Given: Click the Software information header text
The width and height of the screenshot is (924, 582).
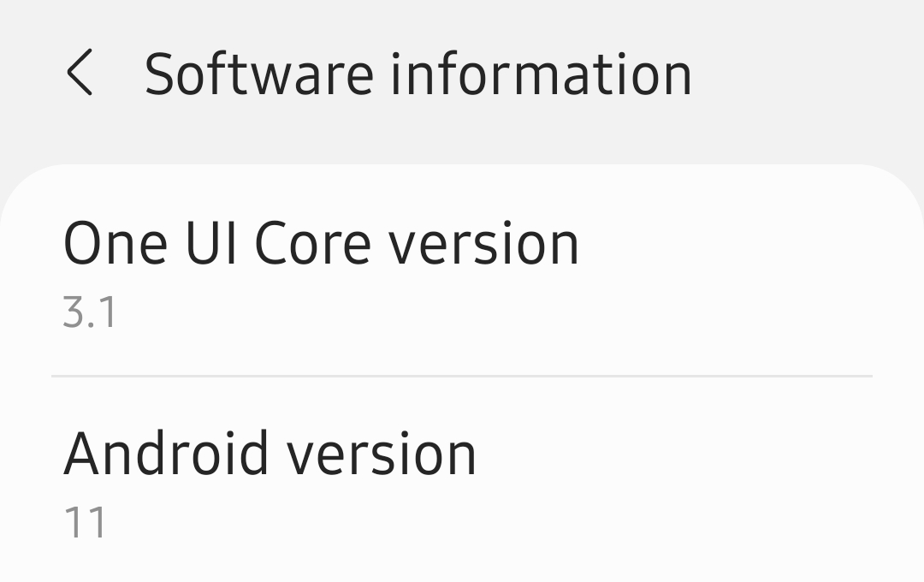Looking at the screenshot, I should [x=418, y=73].
